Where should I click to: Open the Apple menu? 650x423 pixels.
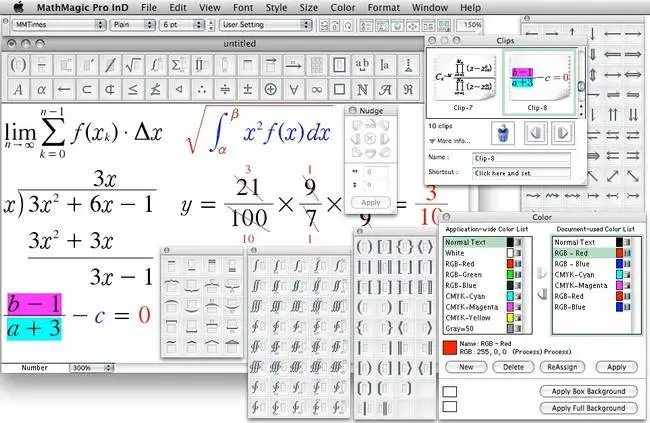(19, 7)
